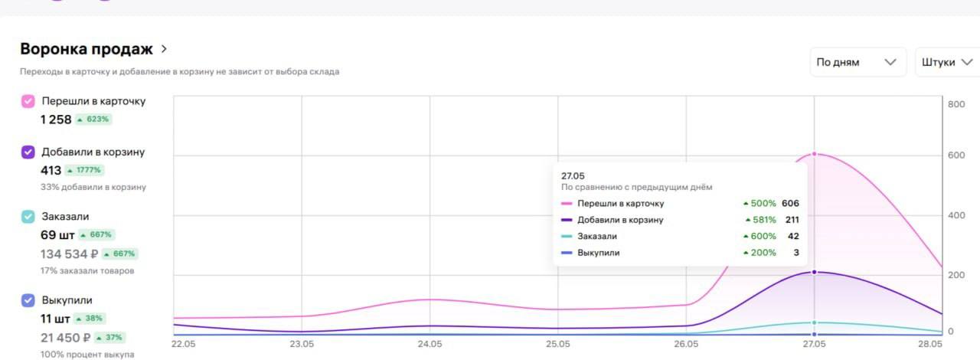
Task: Click the pink legend swatch in the tooltip
Action: coord(567,204)
